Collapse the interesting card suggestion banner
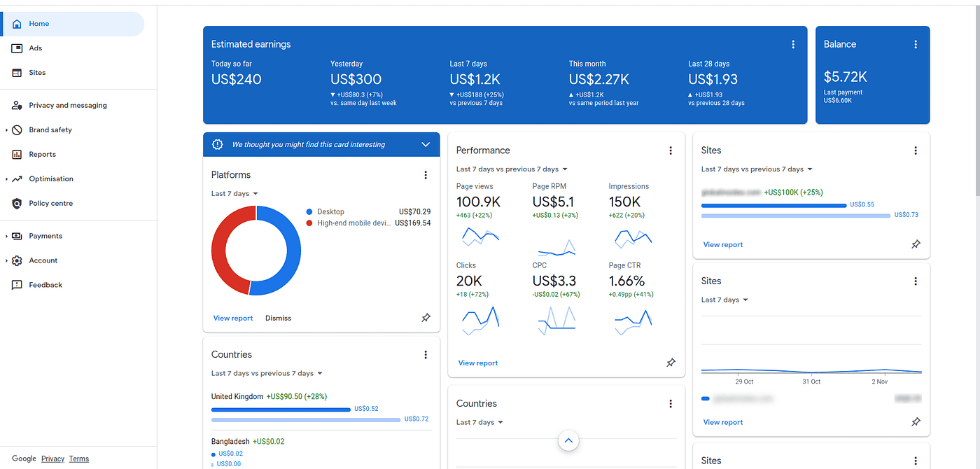 426,144
